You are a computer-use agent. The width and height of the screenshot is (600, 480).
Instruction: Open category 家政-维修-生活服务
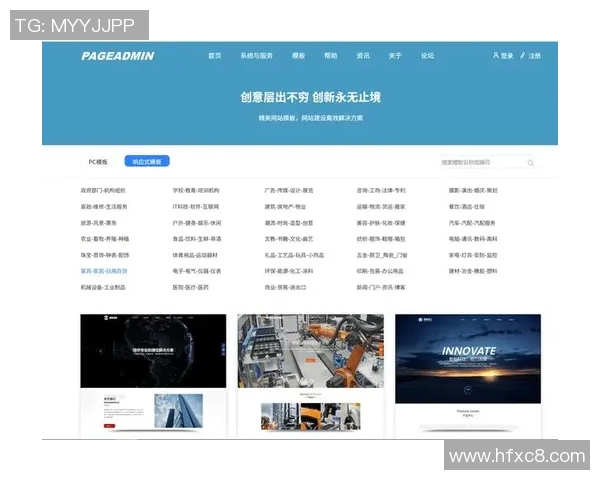coord(104,207)
